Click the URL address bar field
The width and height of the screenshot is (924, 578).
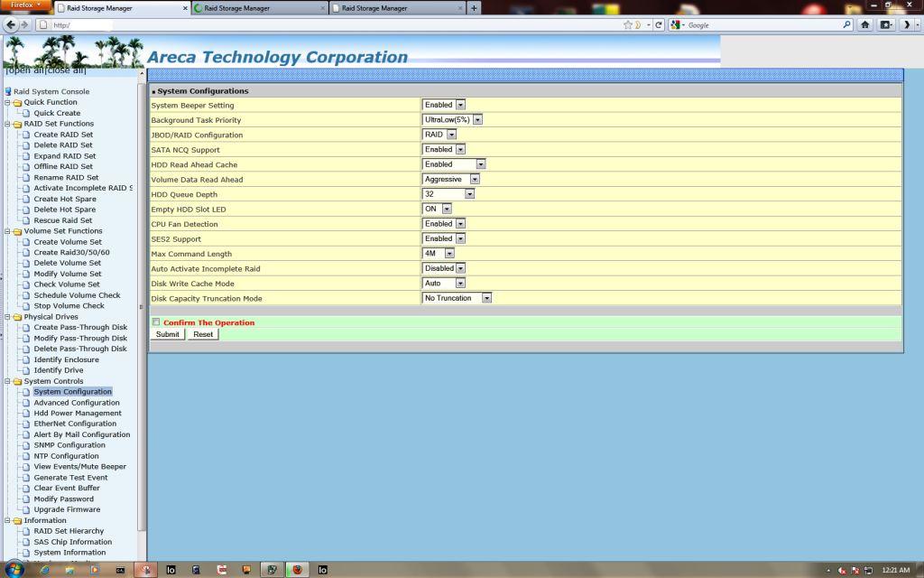pyautogui.click(x=334, y=24)
